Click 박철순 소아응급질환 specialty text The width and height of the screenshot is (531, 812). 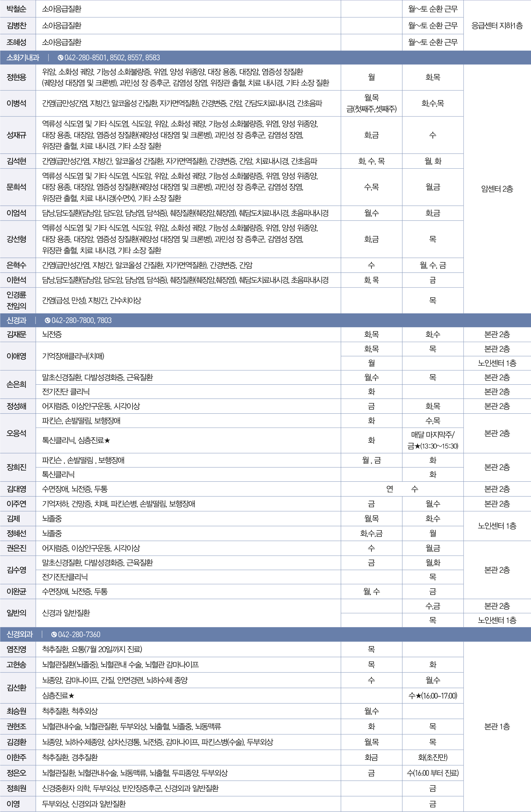pyautogui.click(x=61, y=9)
